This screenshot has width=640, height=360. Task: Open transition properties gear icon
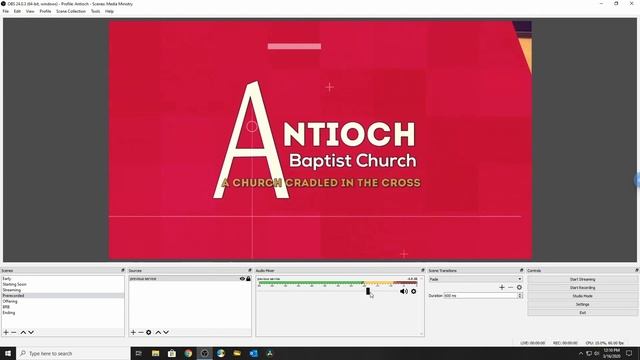pyautogui.click(x=519, y=287)
